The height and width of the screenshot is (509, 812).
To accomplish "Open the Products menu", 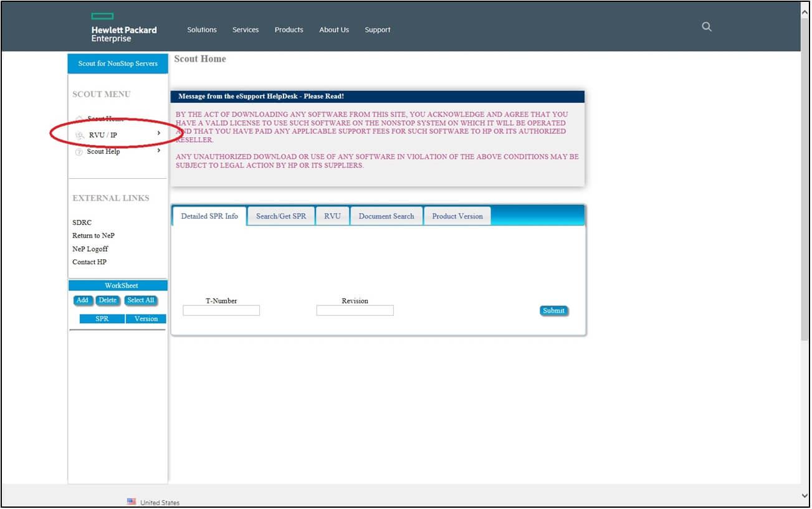I will pyautogui.click(x=289, y=30).
